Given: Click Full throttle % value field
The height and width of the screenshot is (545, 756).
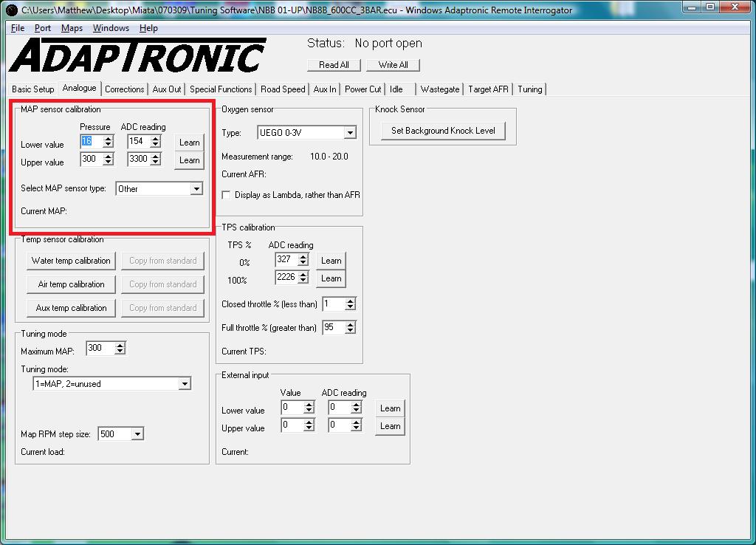Looking at the screenshot, I should click(x=334, y=327).
